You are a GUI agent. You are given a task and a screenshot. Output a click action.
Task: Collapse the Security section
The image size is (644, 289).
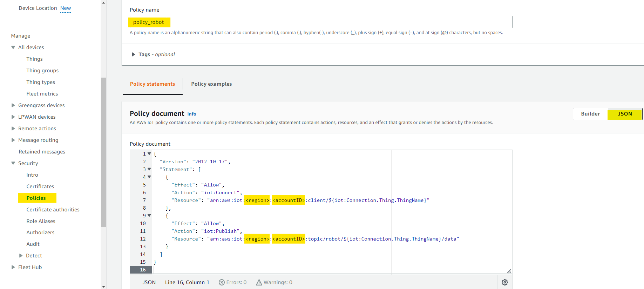13,163
